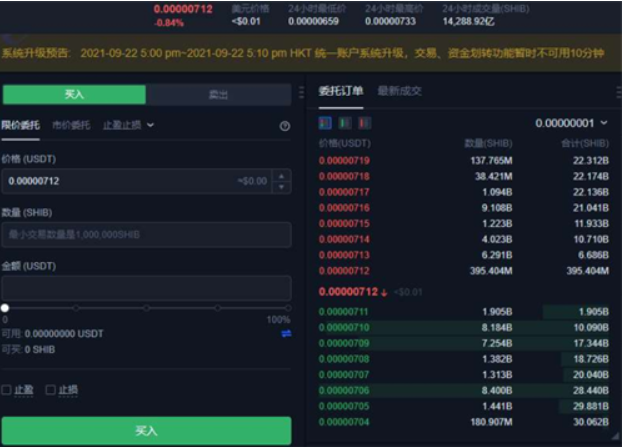Select combined buy/sell order book view icon

(325, 123)
